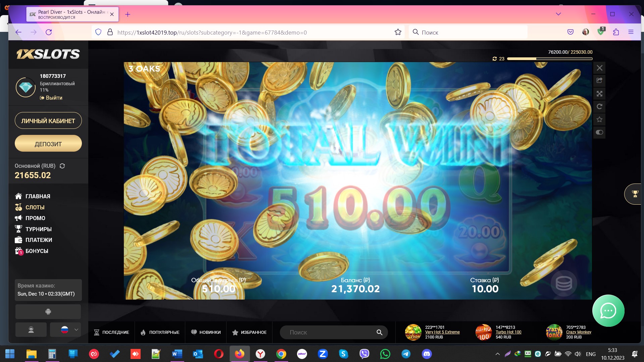
Task: Click the shield tracking protection icon
Action: coord(98,32)
